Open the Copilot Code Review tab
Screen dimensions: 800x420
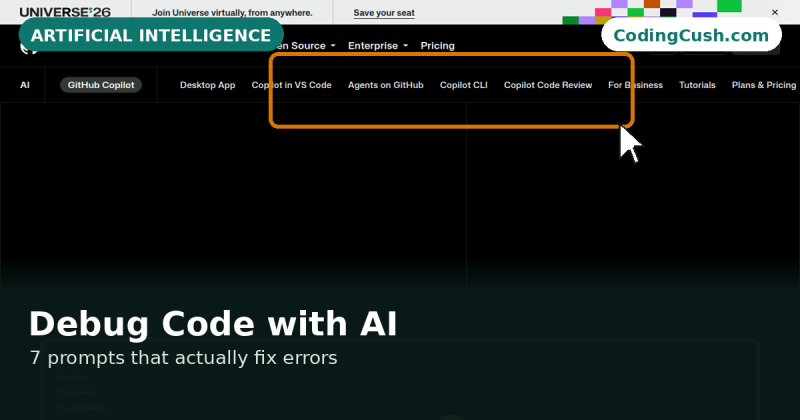(x=548, y=85)
